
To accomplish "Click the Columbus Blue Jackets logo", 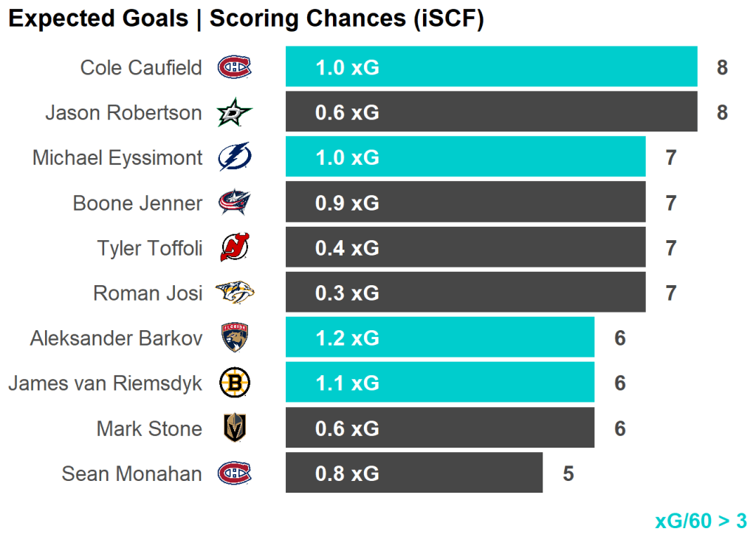I will [x=234, y=203].
